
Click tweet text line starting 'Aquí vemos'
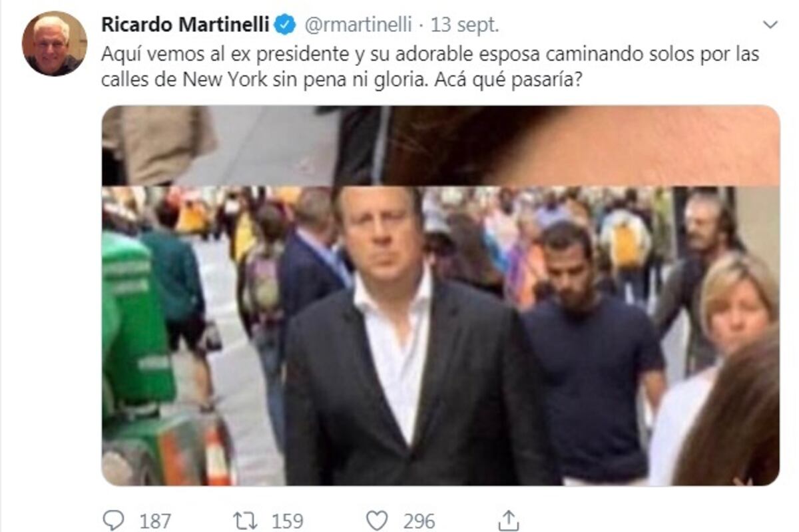point(430,55)
